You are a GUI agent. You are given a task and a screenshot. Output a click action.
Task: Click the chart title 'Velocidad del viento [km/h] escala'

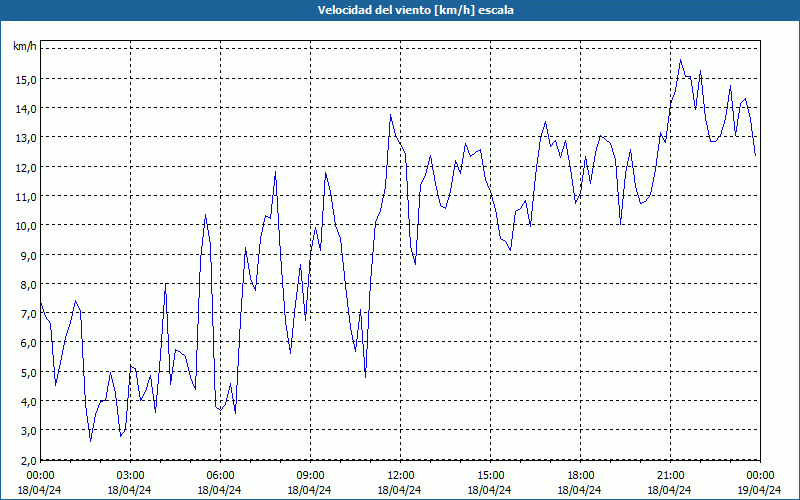click(415, 10)
